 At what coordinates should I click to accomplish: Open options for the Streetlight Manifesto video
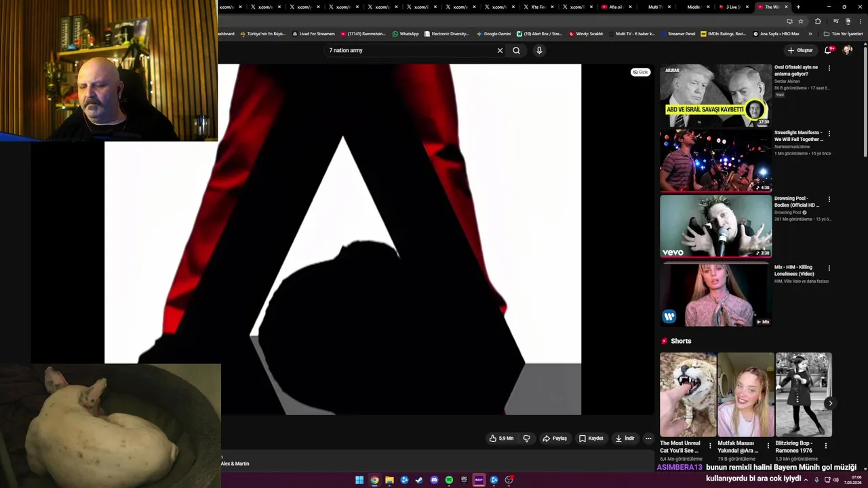click(829, 134)
